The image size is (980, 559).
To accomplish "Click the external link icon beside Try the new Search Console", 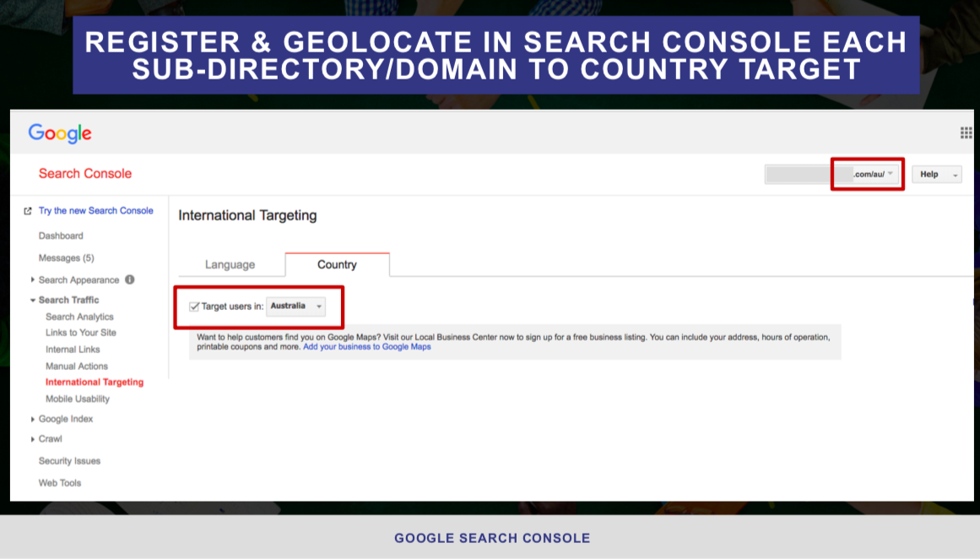I will [x=28, y=211].
